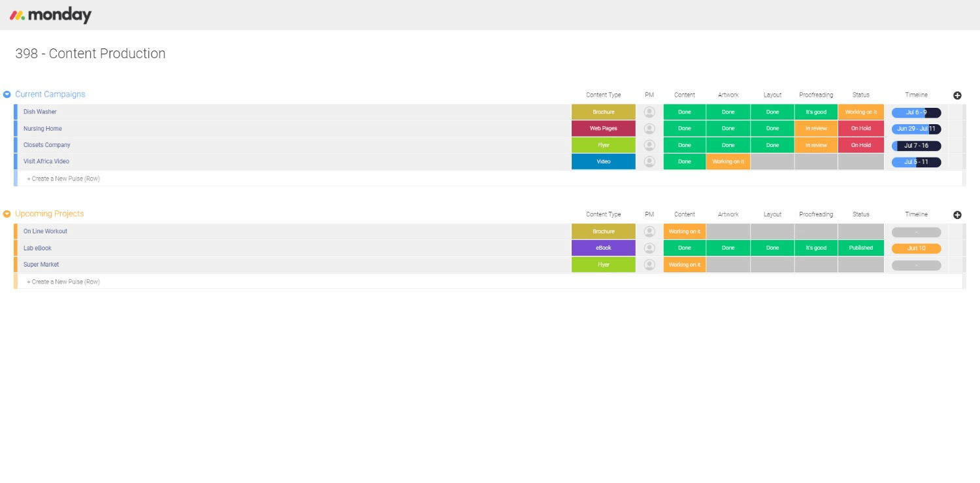Open PM avatar for Lab eBook

(649, 248)
